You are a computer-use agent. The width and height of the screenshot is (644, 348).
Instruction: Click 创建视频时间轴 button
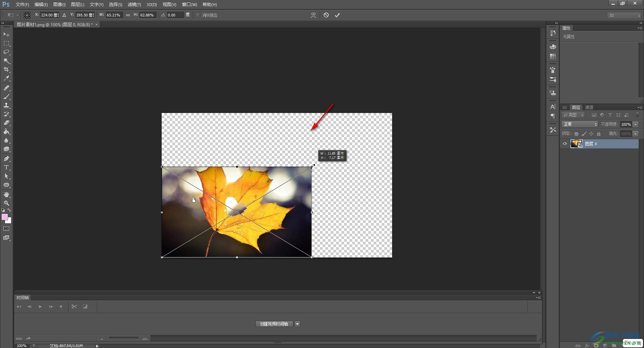pyautogui.click(x=274, y=324)
